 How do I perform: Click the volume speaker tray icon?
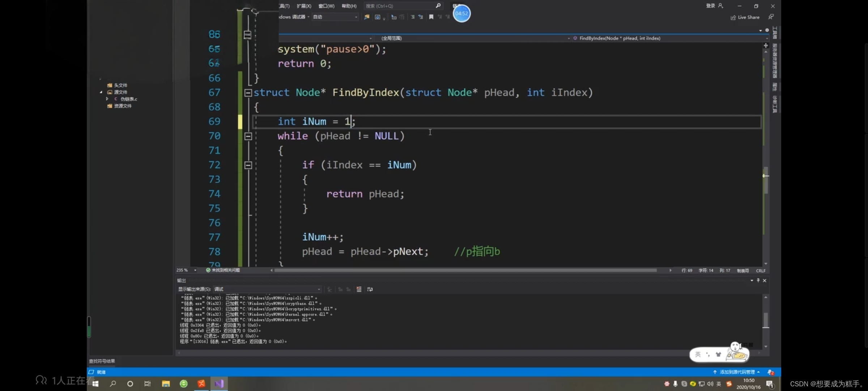710,384
